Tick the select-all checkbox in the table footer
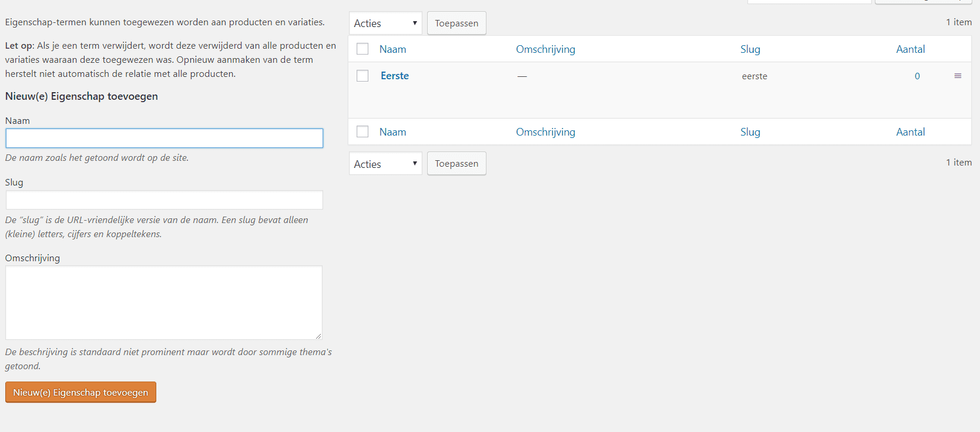The width and height of the screenshot is (980, 432). [363, 132]
